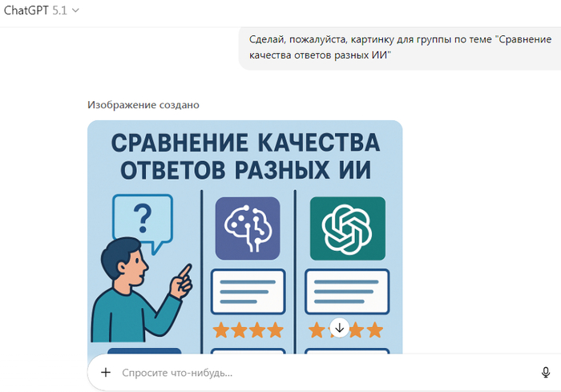Click the image title "Сравнение качества ответов разных ИИ"
This screenshot has height=392, width=561.
(x=244, y=157)
